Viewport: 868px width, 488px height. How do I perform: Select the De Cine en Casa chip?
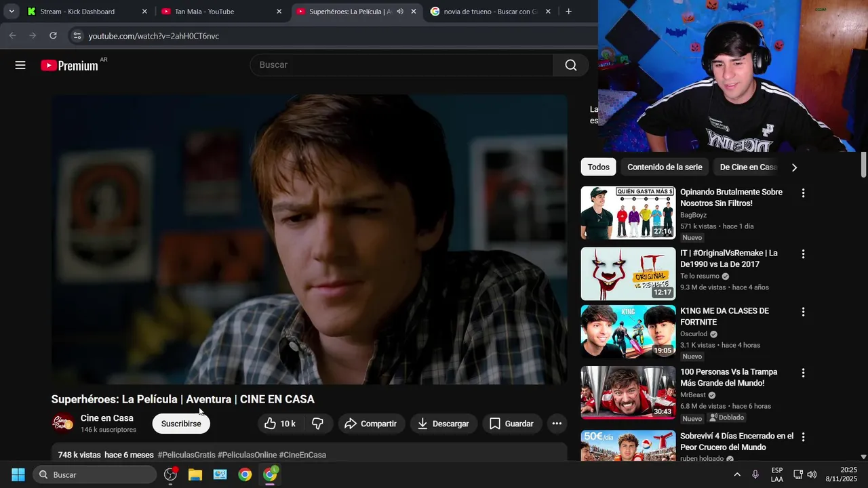[748, 167]
